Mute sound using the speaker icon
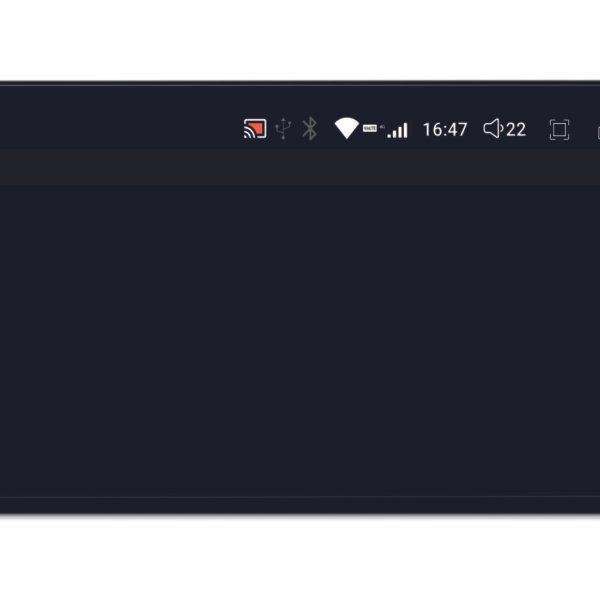This screenshot has width=600, height=600. click(x=493, y=129)
